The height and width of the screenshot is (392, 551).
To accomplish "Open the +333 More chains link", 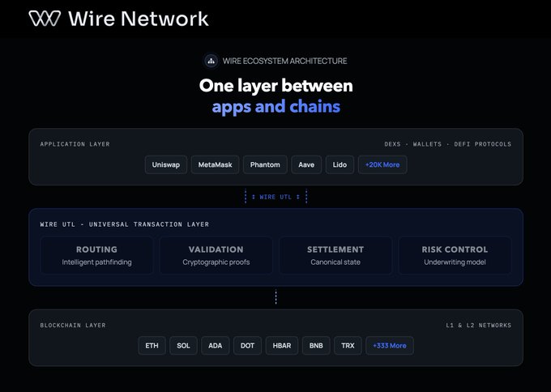I will pyautogui.click(x=390, y=346).
